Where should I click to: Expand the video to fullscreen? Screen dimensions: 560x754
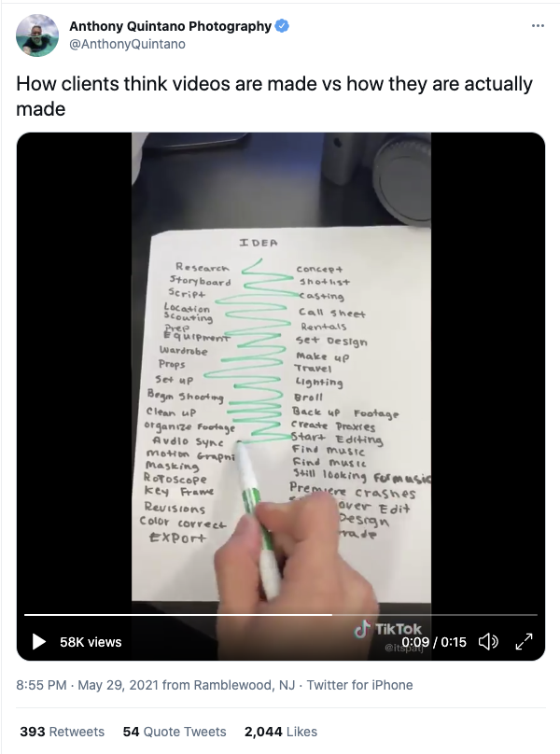(524, 641)
